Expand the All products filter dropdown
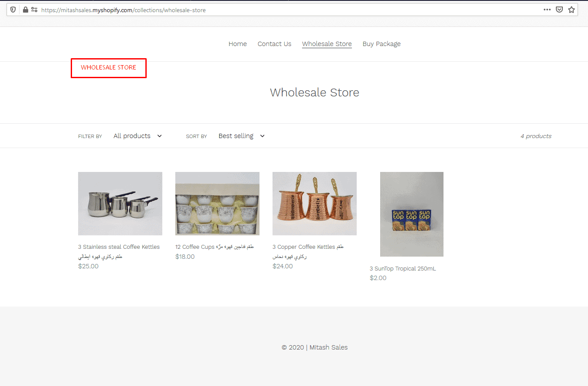Image resolution: width=588 pixels, height=386 pixels. point(138,136)
